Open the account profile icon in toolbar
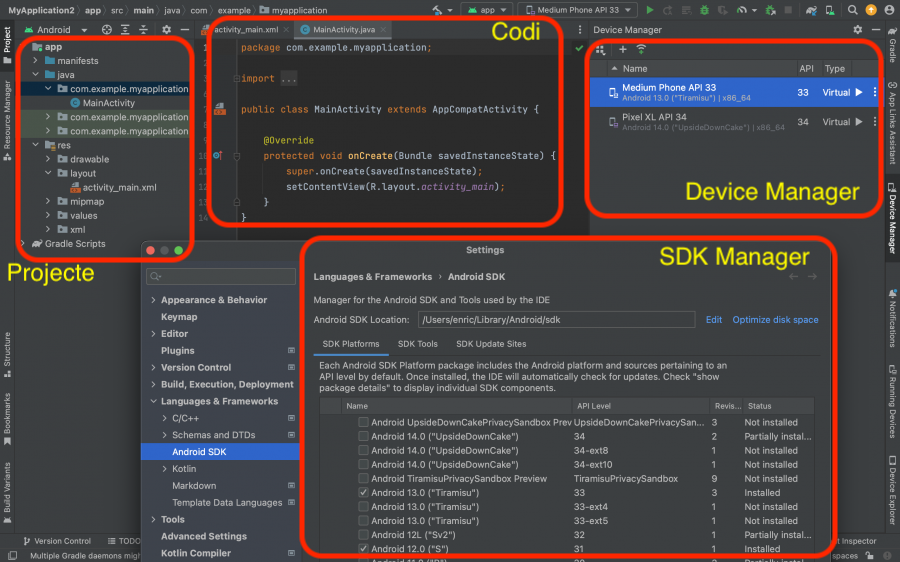900x562 pixels. [x=889, y=10]
